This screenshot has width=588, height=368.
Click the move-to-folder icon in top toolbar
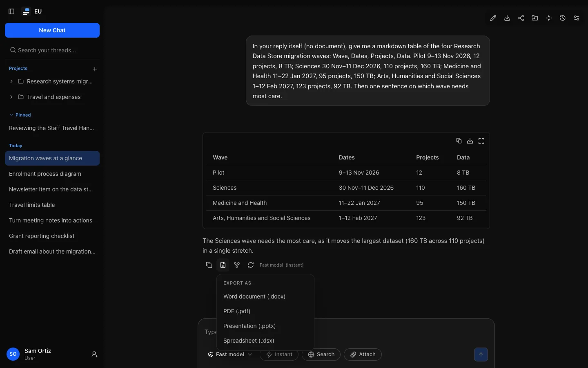click(535, 18)
